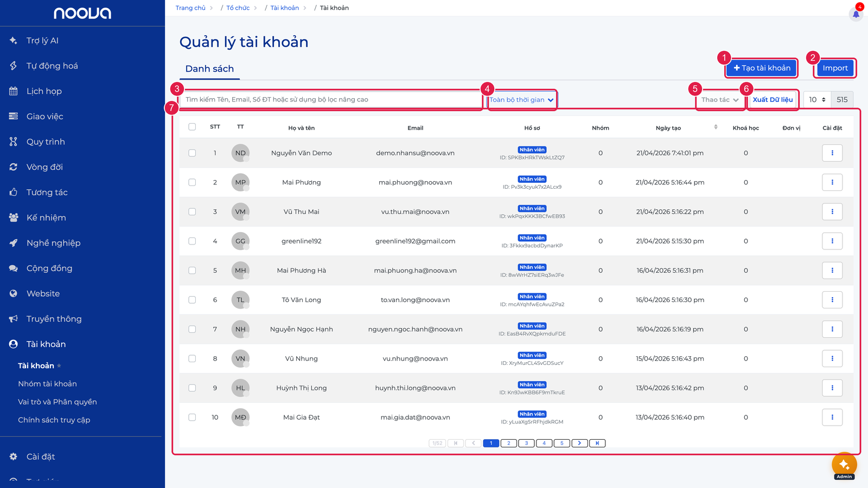Click the Trợ lý AI sparkle icon
This screenshot has height=488, width=868.
tap(14, 40)
